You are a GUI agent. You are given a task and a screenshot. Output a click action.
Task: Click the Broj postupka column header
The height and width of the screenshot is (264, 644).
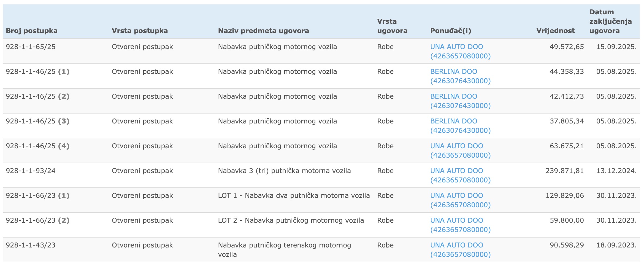click(x=32, y=31)
